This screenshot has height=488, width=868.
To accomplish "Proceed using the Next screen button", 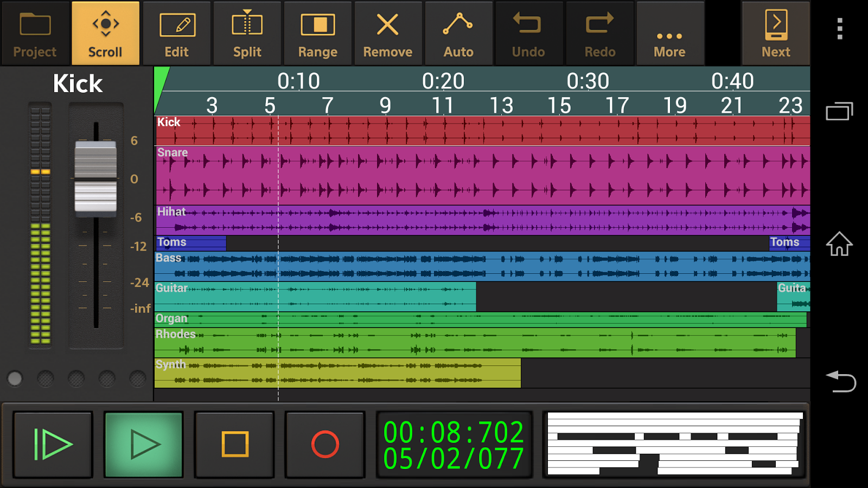I will coord(775,33).
